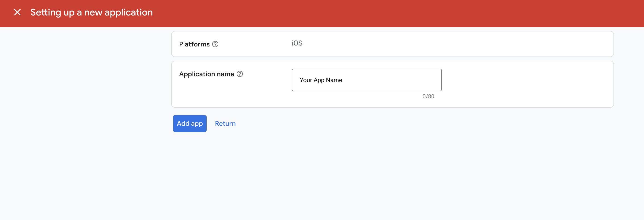Click the Return link

[x=225, y=124]
